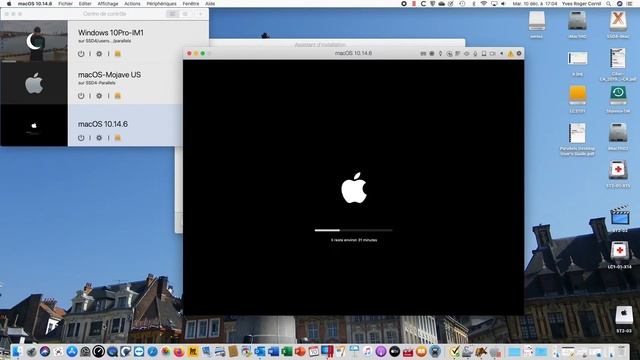Viewport: 640px width, 360px height.
Task: Open Podcasts icon in the Dock
Action: [x=381, y=351]
